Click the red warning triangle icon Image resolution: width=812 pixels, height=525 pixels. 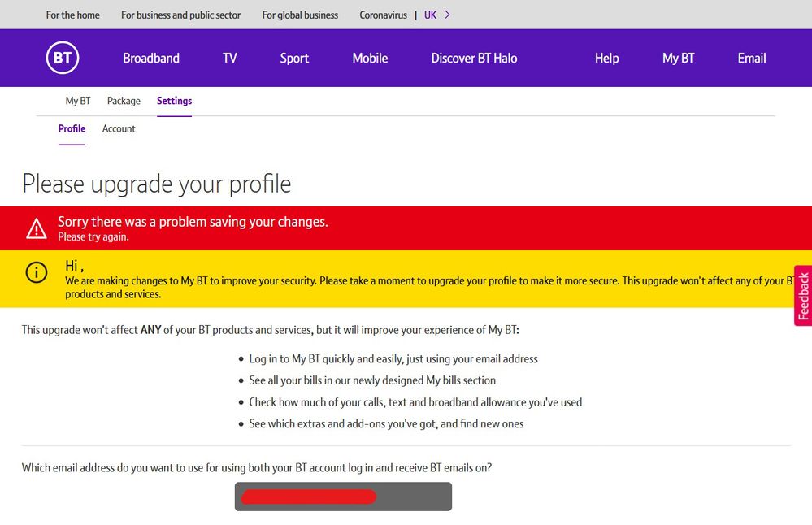pyautogui.click(x=37, y=228)
